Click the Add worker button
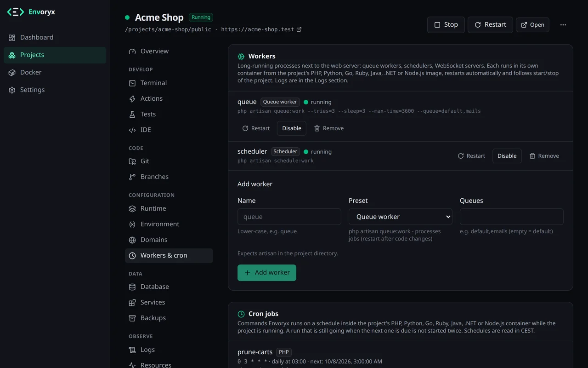588x368 pixels. coord(267,273)
